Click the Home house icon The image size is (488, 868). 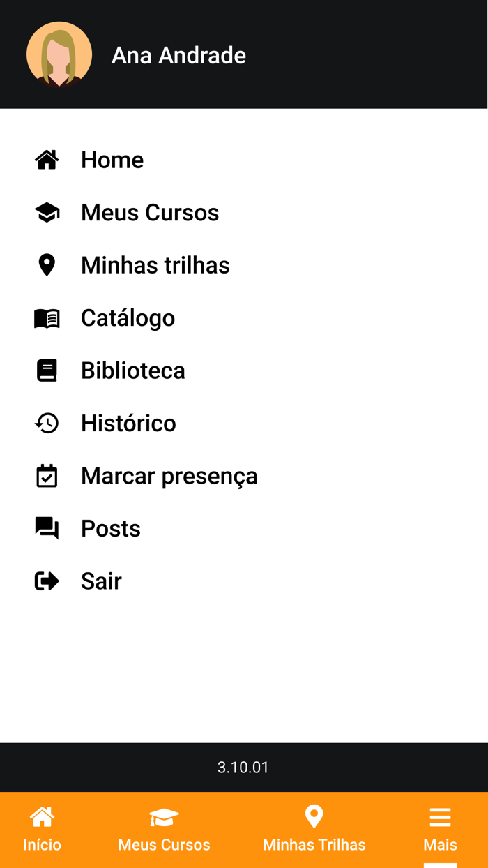[x=46, y=160]
